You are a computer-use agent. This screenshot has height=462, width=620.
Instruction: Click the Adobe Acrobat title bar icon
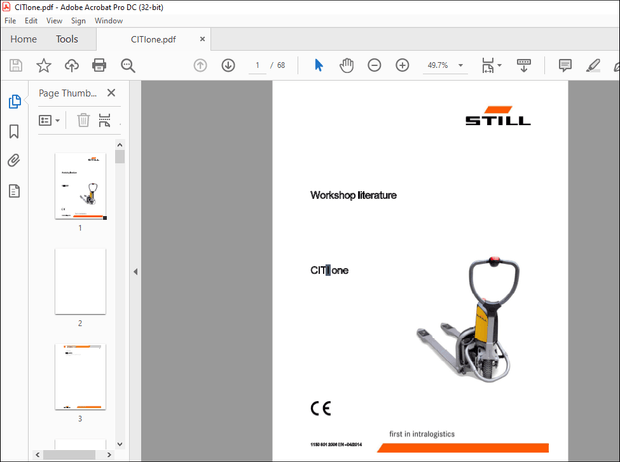(6, 7)
